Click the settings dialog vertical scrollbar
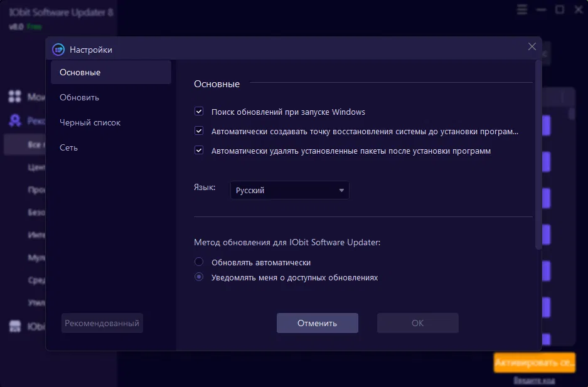Image resolution: width=588 pixels, height=387 pixels. pos(538,155)
